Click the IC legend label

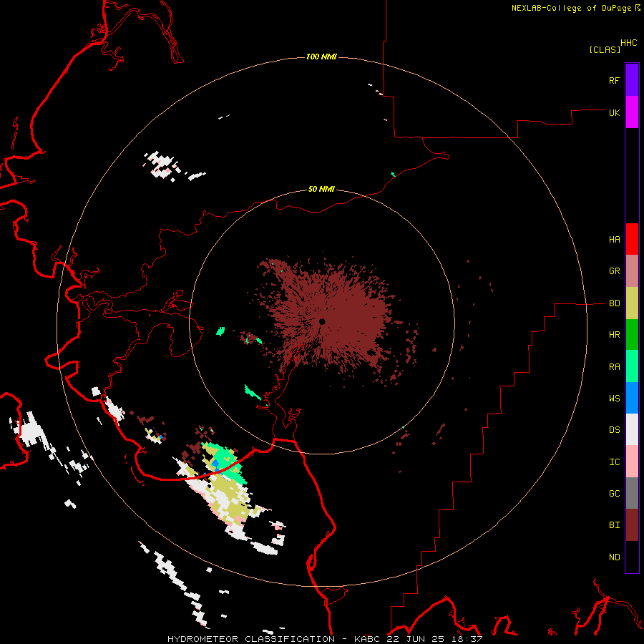pyautogui.click(x=614, y=462)
